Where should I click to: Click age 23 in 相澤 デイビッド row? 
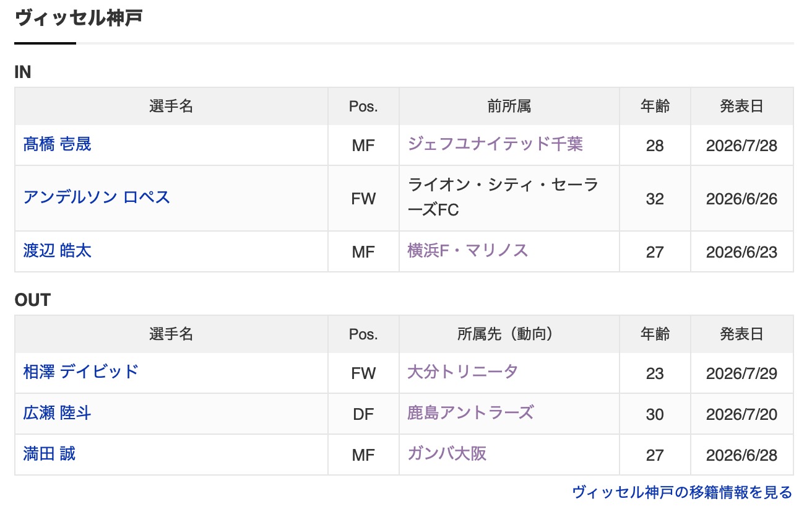coord(655,373)
